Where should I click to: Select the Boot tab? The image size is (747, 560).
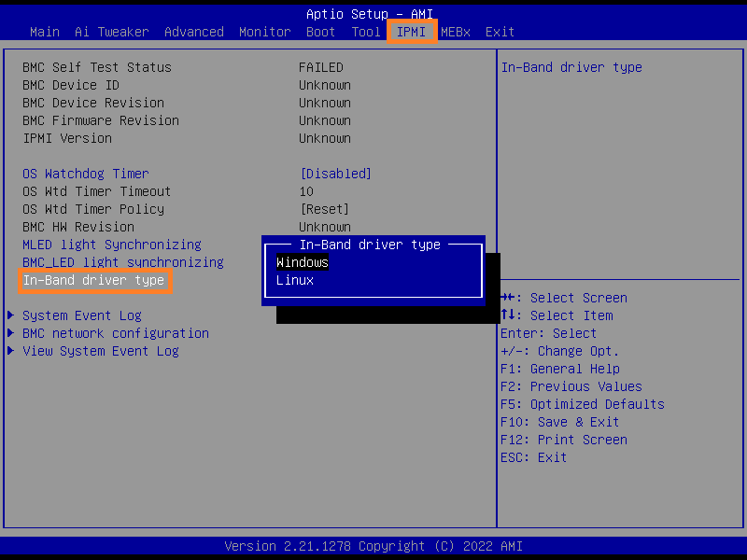coord(320,32)
